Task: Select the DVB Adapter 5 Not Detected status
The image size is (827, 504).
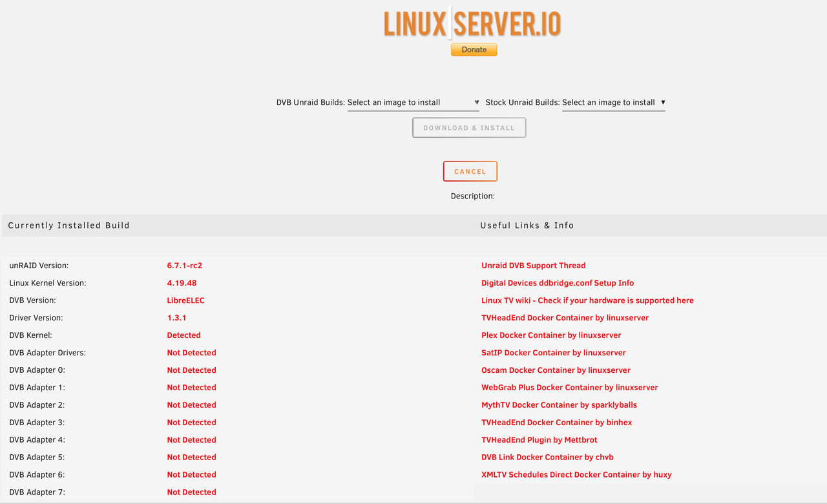Action: pos(191,457)
